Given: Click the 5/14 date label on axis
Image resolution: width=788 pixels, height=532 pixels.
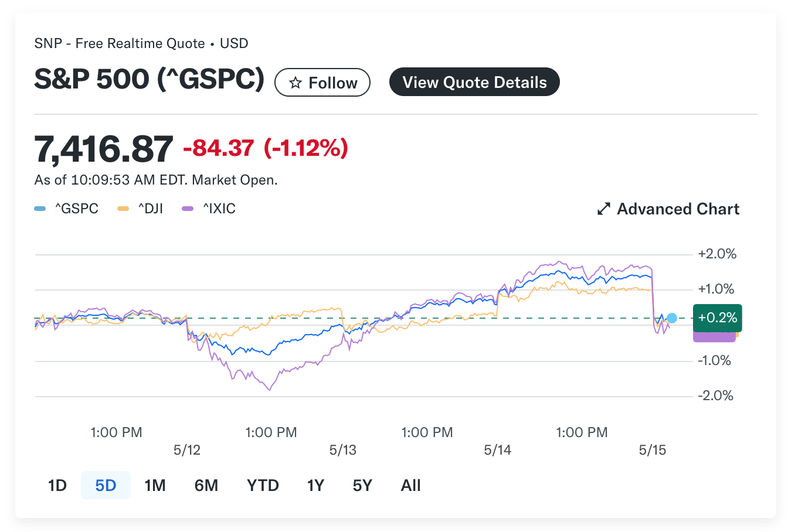Looking at the screenshot, I should [x=498, y=450].
